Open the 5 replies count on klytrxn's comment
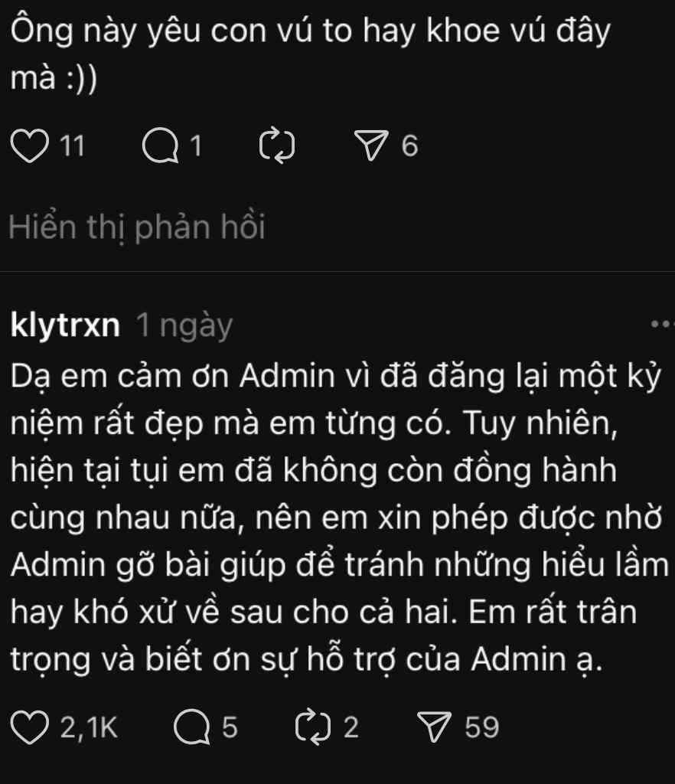The image size is (675, 784). tap(230, 727)
